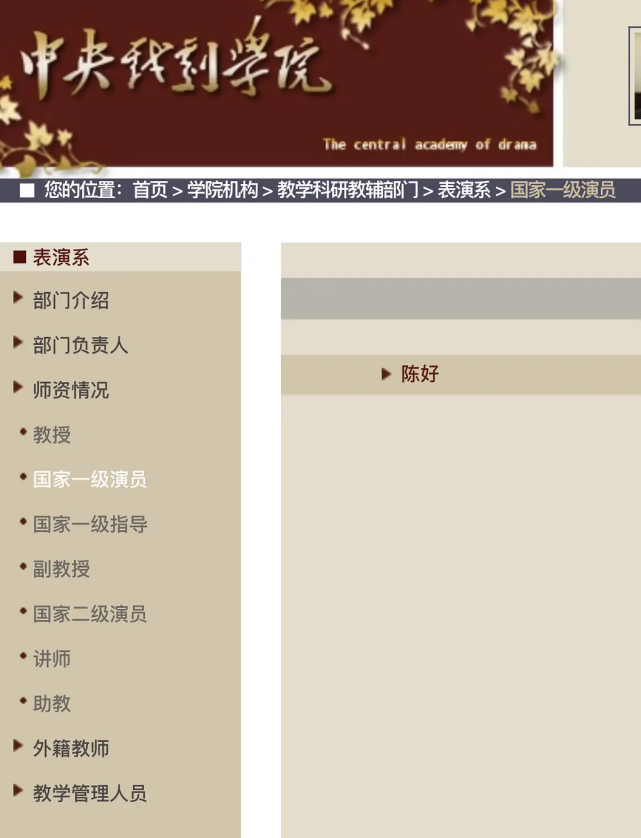Click the arrow icon beside 外籍教师
641x838 pixels.
[18, 745]
